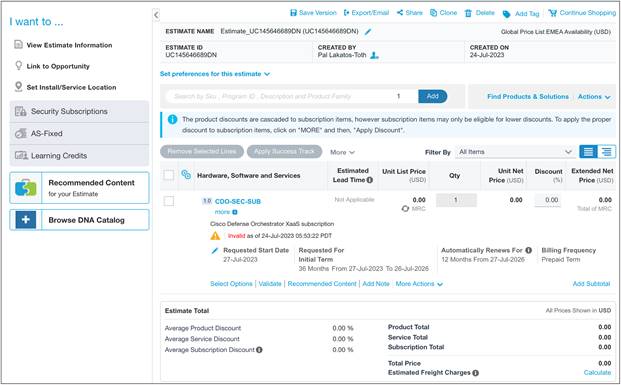
Task: Click Calculate for freight charges
Action: (x=597, y=373)
